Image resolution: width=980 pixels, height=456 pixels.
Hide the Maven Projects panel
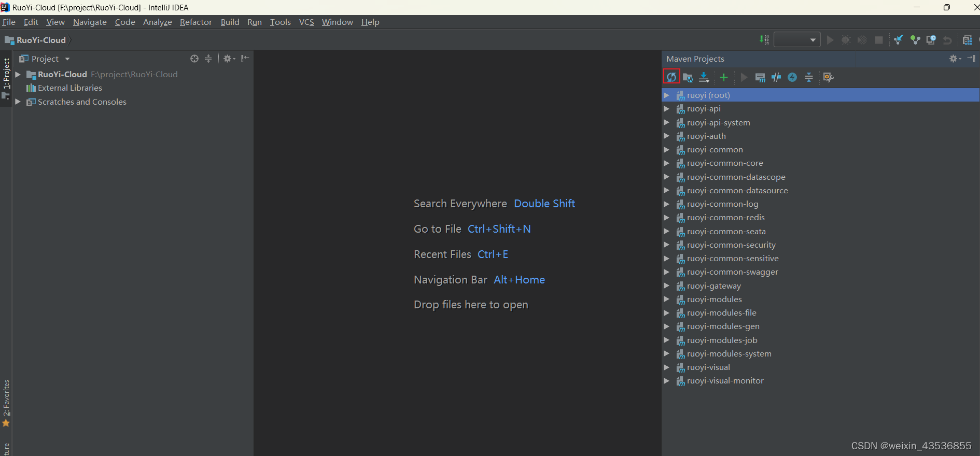(x=972, y=59)
